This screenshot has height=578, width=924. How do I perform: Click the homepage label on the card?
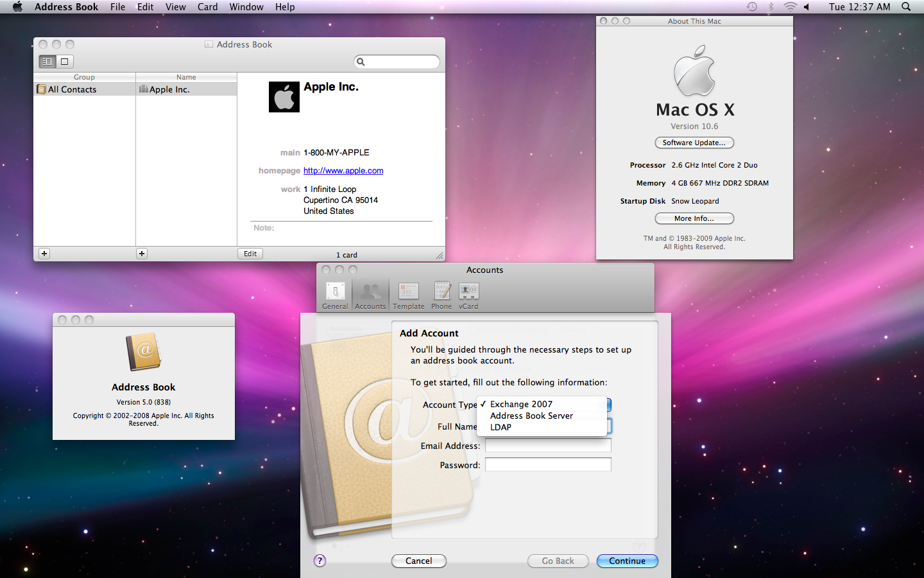pyautogui.click(x=279, y=170)
